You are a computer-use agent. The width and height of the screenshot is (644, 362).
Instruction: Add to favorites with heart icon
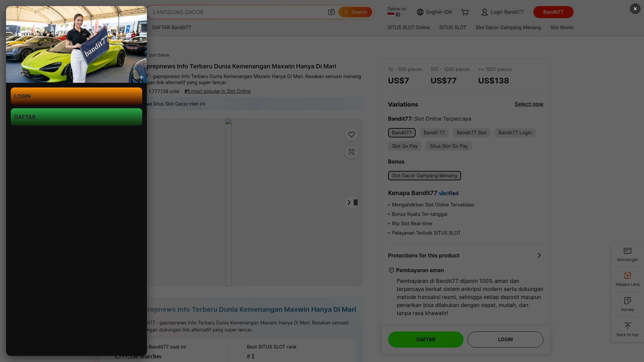click(351, 134)
